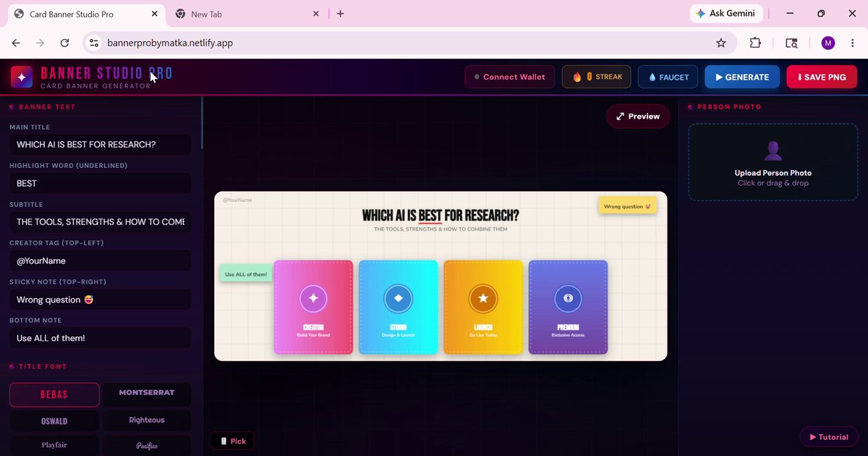Screen dimensions: 868x456
Task: Select the Bebas title font
Action: 54,394
